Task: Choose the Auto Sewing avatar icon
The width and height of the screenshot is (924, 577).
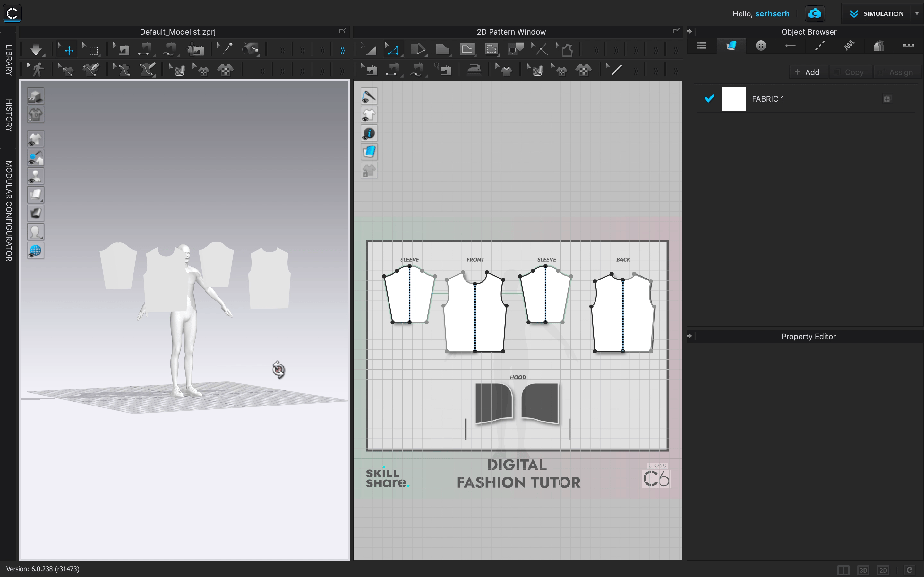Action: pyautogui.click(x=195, y=50)
